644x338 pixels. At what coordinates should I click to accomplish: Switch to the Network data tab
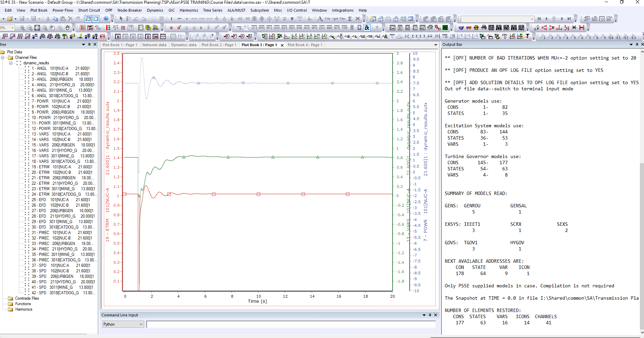click(154, 45)
